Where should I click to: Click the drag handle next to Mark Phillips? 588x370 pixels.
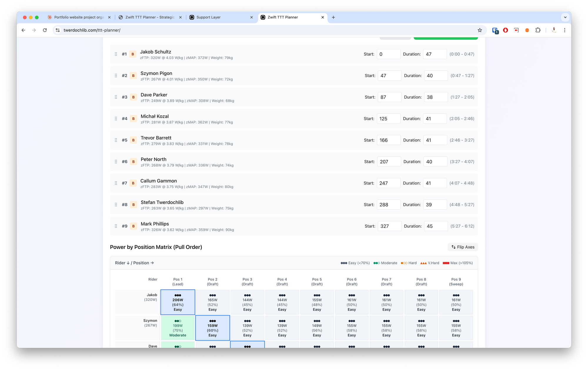116,226
